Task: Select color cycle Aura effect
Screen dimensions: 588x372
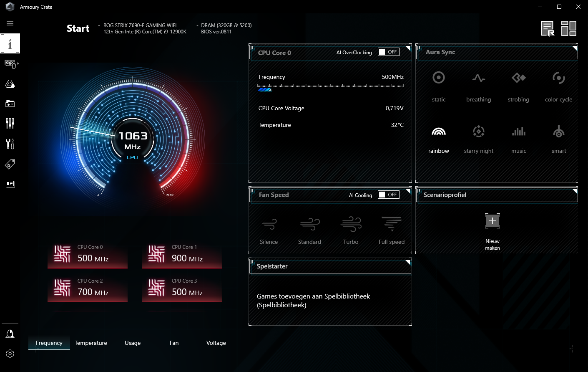Action: (559, 86)
